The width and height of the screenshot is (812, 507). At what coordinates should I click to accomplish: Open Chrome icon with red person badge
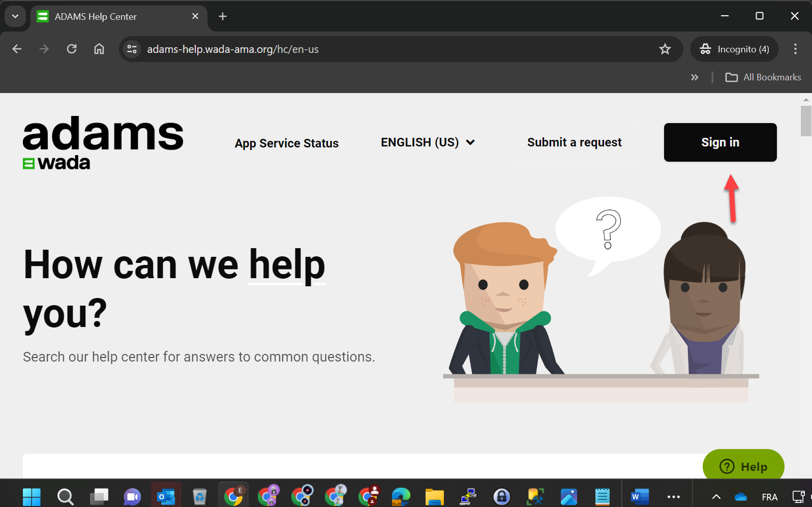368,495
